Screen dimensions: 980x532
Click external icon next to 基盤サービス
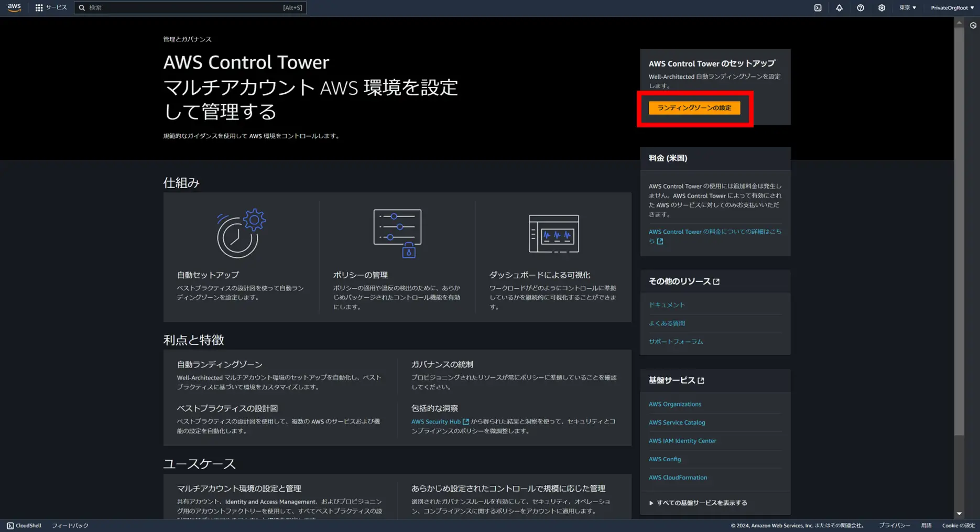click(x=701, y=381)
